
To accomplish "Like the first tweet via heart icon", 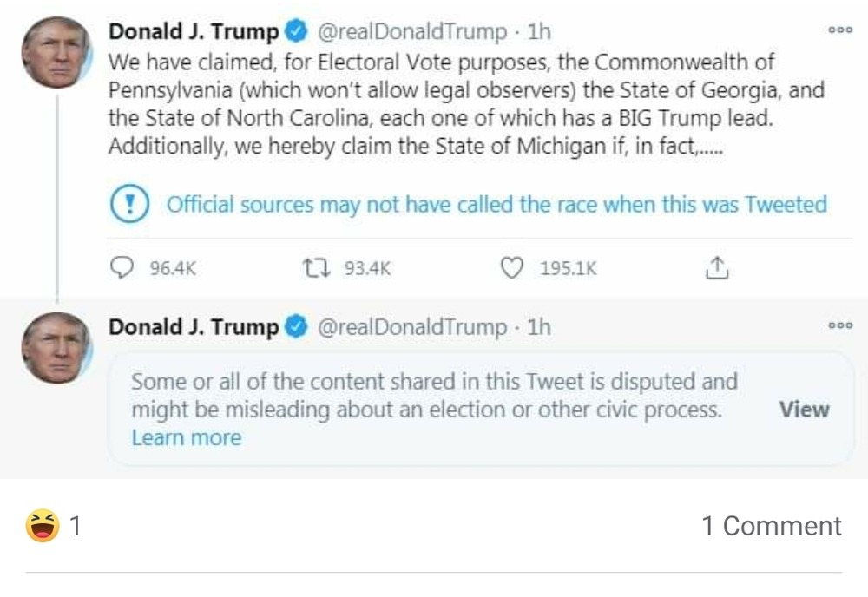I will click(x=513, y=269).
